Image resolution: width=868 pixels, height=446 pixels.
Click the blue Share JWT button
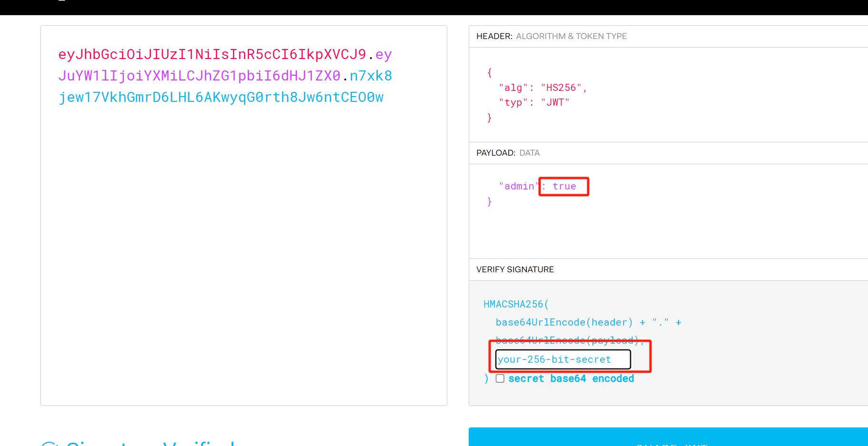(x=668, y=436)
